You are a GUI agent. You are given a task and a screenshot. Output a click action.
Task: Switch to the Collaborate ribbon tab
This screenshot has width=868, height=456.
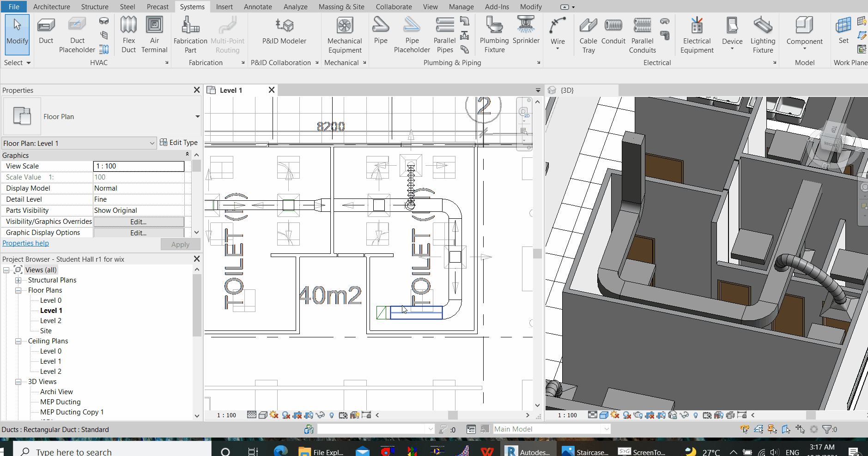394,6
